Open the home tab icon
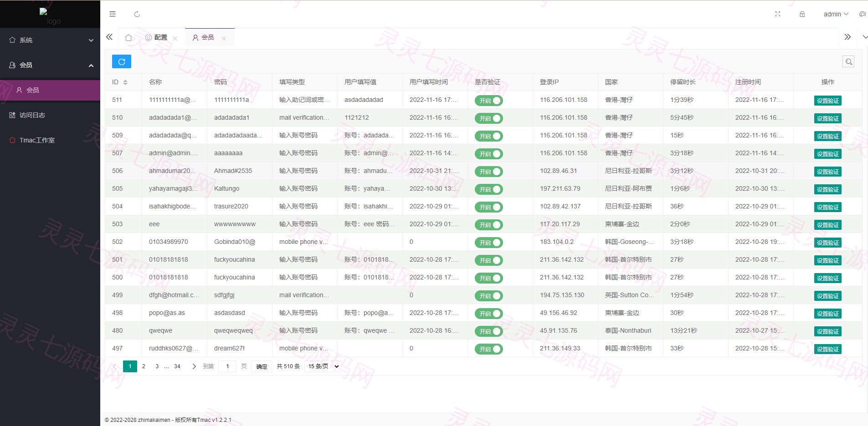 pos(128,37)
